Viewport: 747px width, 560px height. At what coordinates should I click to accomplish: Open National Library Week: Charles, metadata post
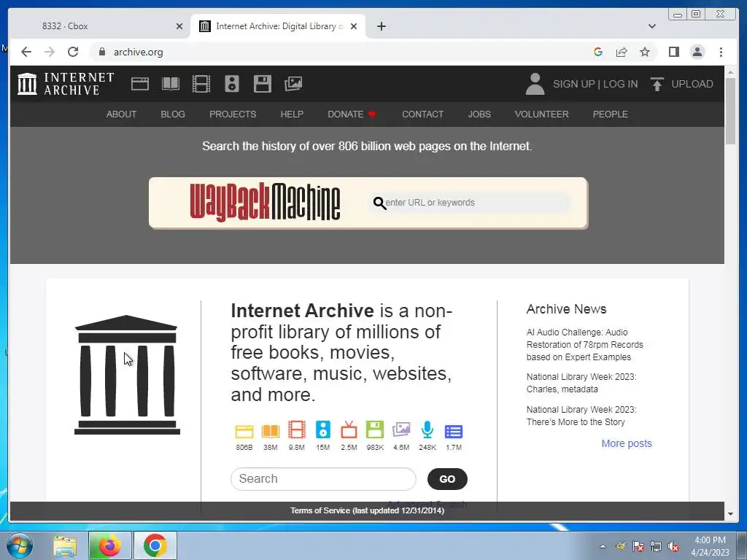click(581, 383)
